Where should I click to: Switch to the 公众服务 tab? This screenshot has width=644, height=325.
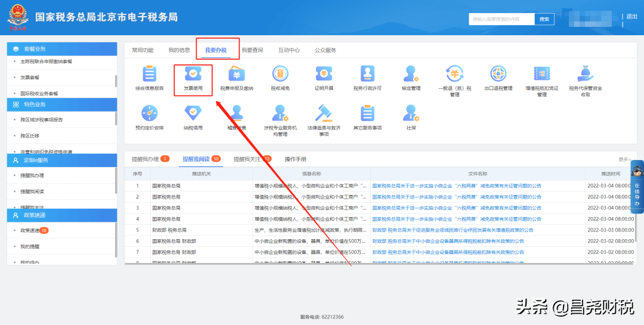(326, 50)
